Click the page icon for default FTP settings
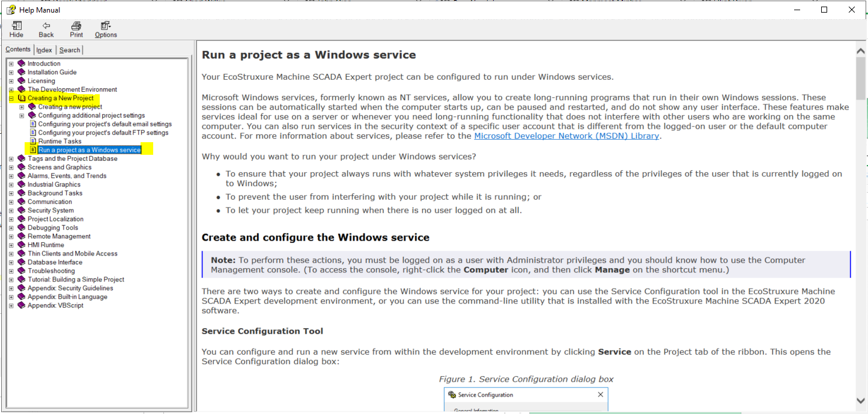This screenshot has height=414, width=868. (33, 133)
